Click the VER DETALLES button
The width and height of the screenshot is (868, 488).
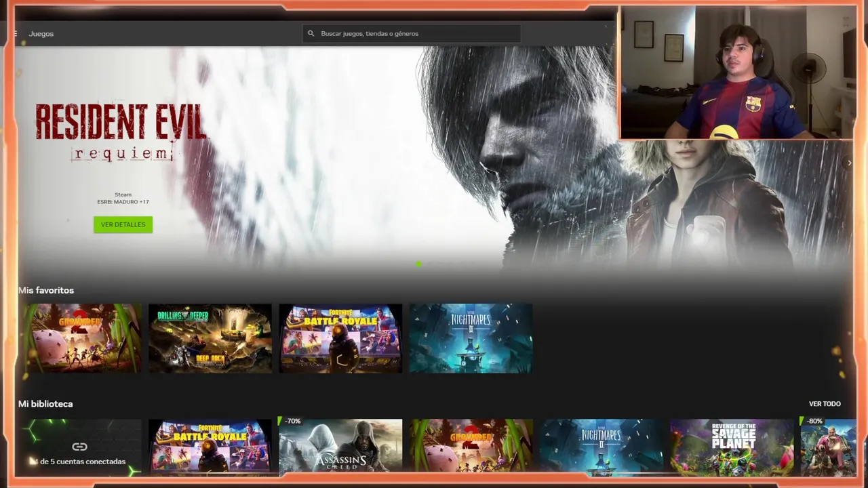click(123, 224)
